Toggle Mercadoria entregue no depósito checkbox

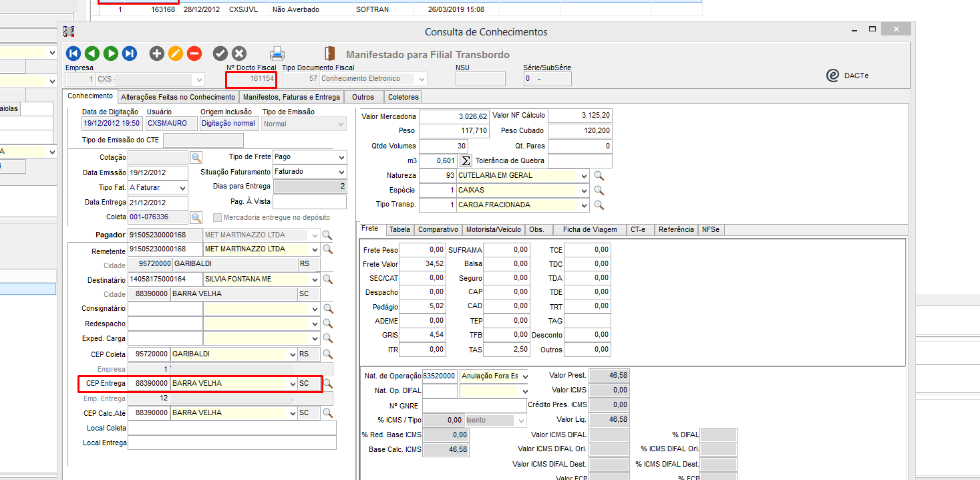click(217, 217)
